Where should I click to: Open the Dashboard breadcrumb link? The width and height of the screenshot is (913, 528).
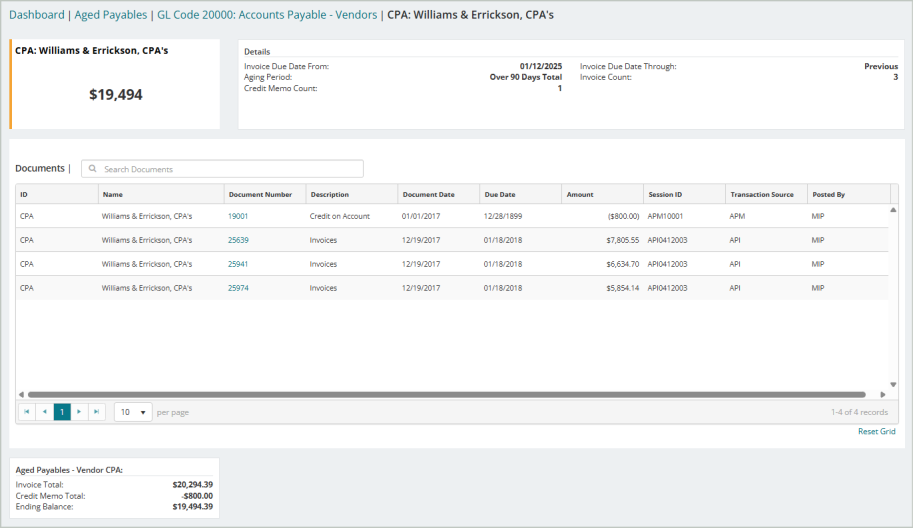37,15
